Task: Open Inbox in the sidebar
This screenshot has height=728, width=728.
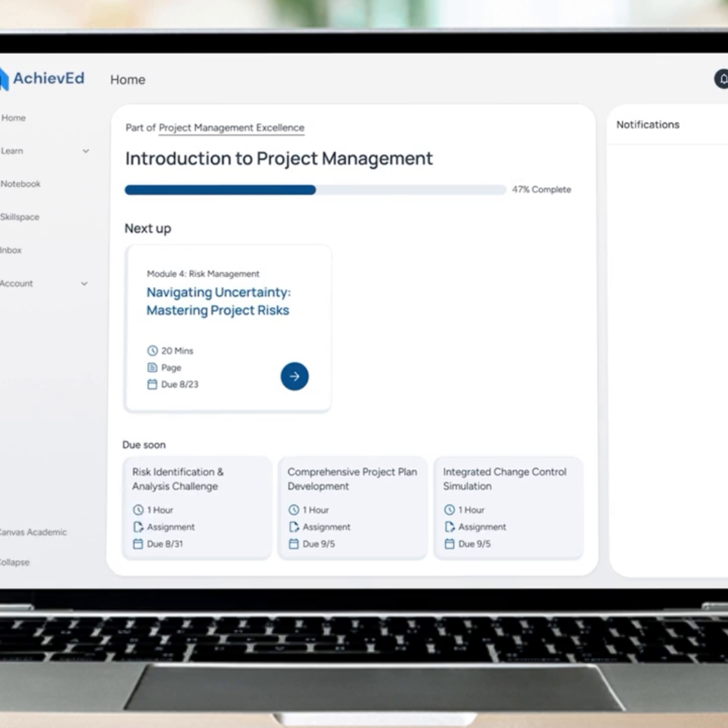Action: [x=11, y=250]
